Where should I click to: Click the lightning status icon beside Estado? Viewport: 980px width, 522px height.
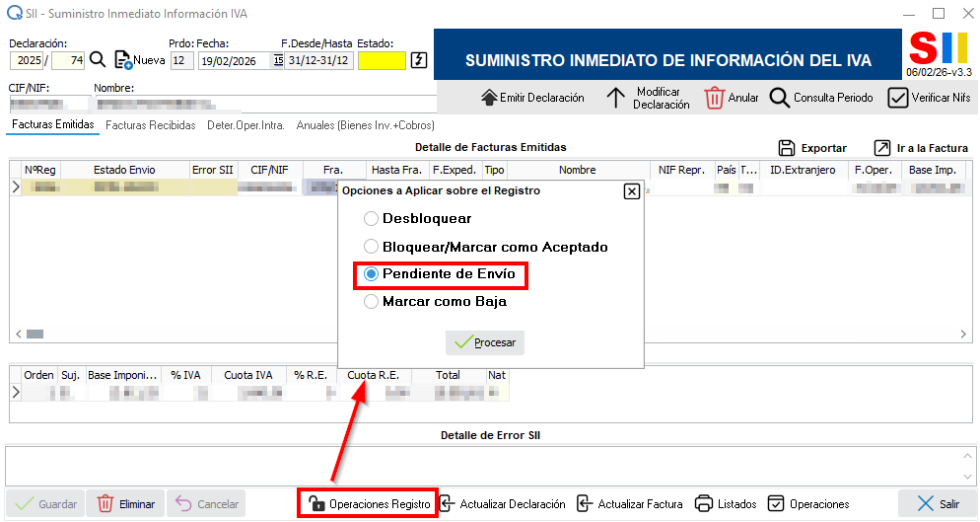pyautogui.click(x=419, y=60)
